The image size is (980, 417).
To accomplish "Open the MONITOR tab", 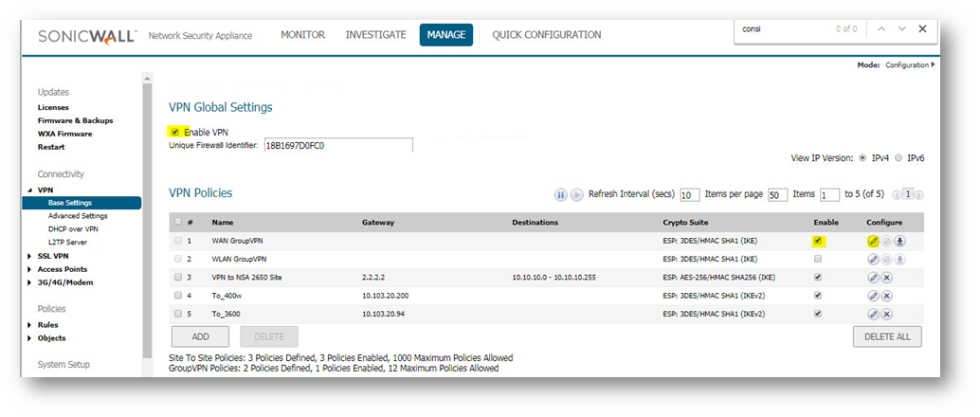I will [302, 35].
